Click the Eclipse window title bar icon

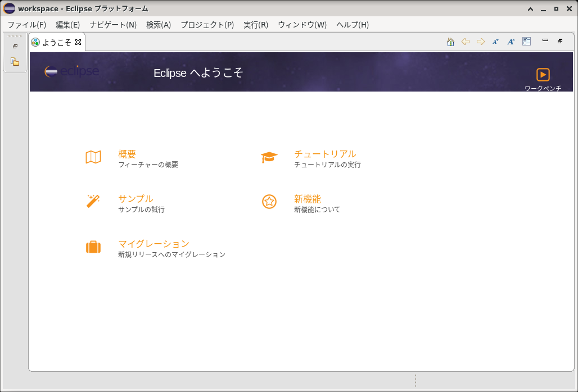coord(9,8)
